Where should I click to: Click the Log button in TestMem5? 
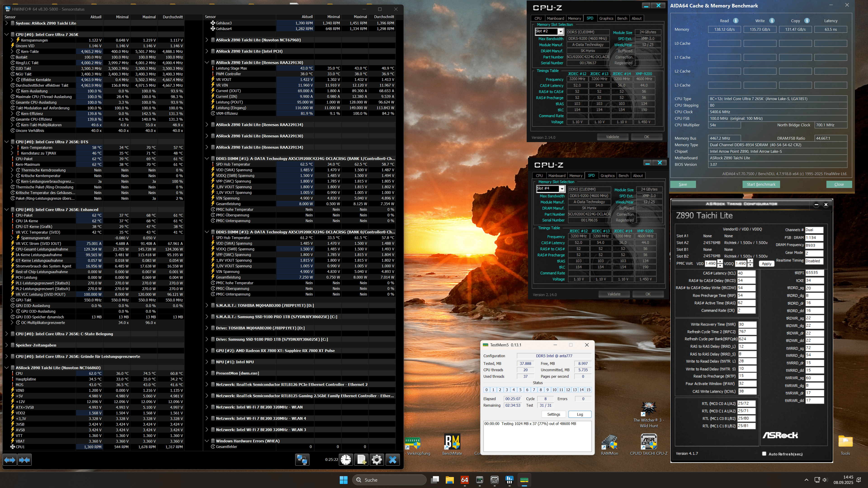(x=580, y=414)
